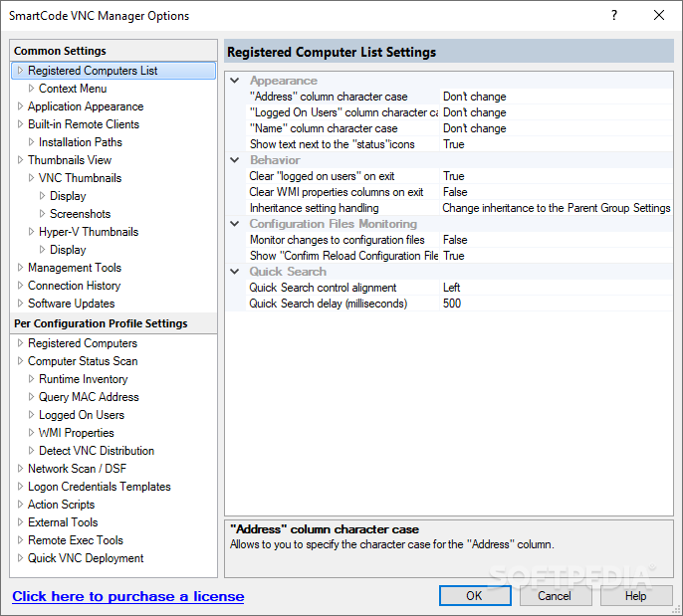The height and width of the screenshot is (616, 683).
Task: Select Detect VNC Distribution item
Action: point(97,450)
